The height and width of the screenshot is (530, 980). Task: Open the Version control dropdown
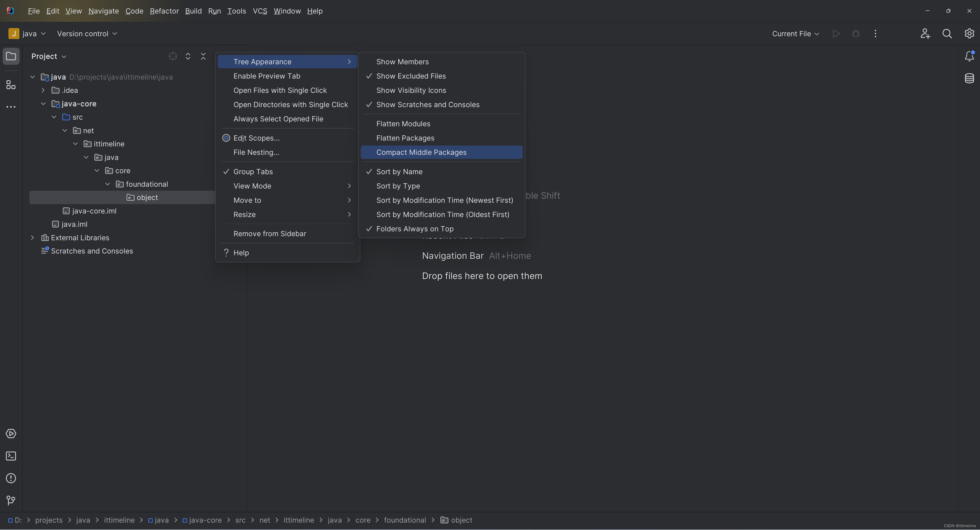point(87,34)
